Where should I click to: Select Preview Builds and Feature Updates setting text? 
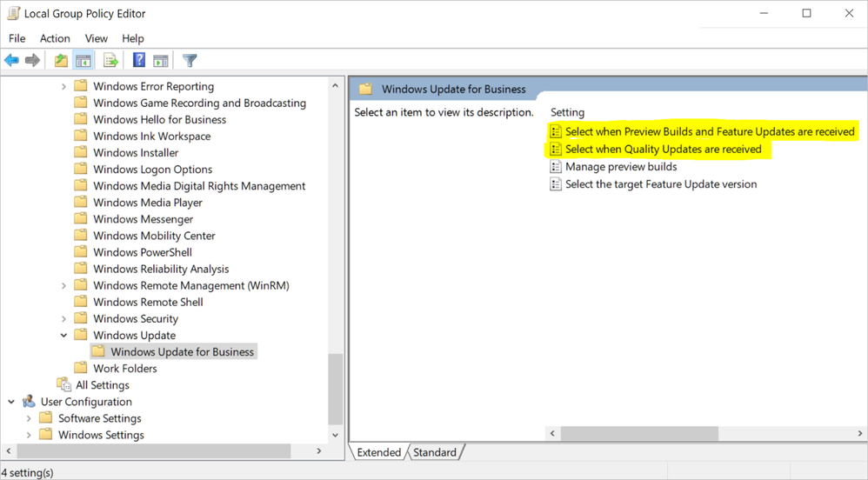(x=711, y=131)
